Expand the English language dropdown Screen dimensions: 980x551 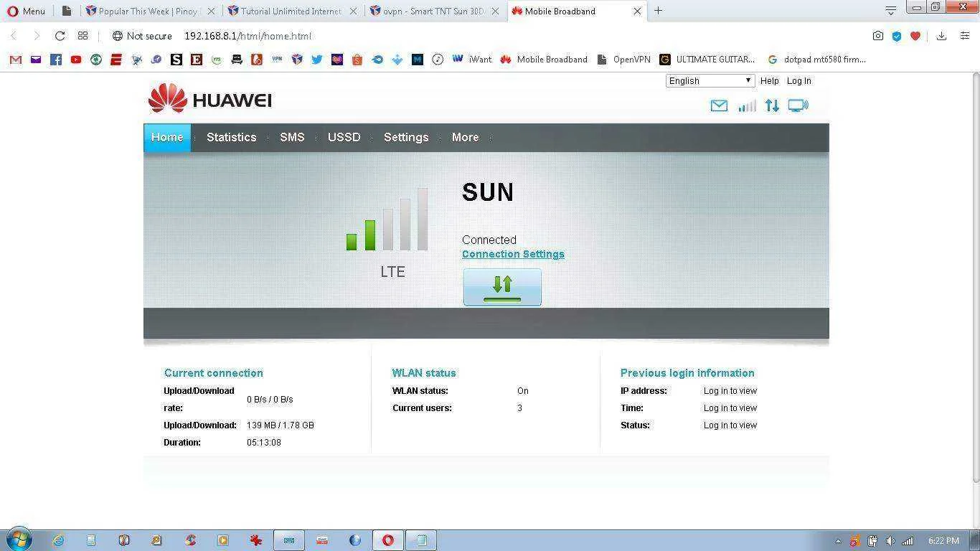point(710,81)
